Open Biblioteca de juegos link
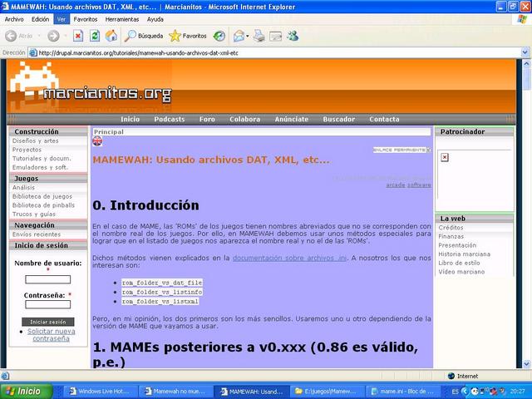This screenshot has height=399, width=532. 42,196
